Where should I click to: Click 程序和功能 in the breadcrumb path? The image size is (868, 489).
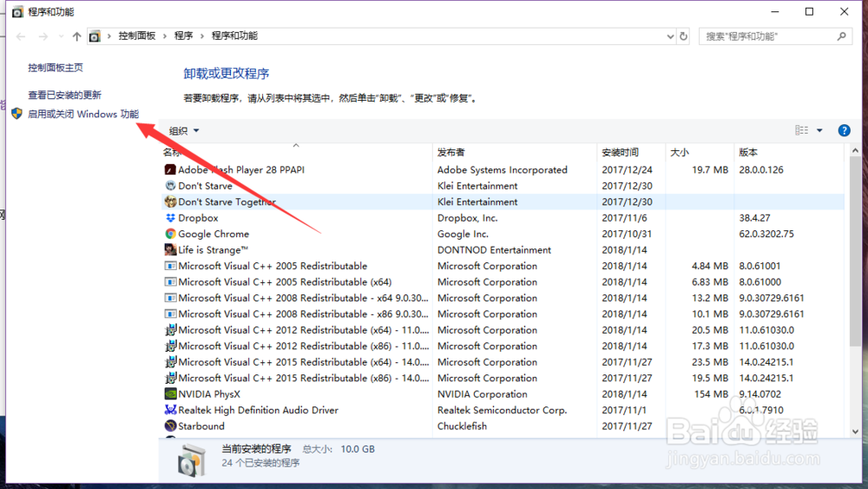234,36
